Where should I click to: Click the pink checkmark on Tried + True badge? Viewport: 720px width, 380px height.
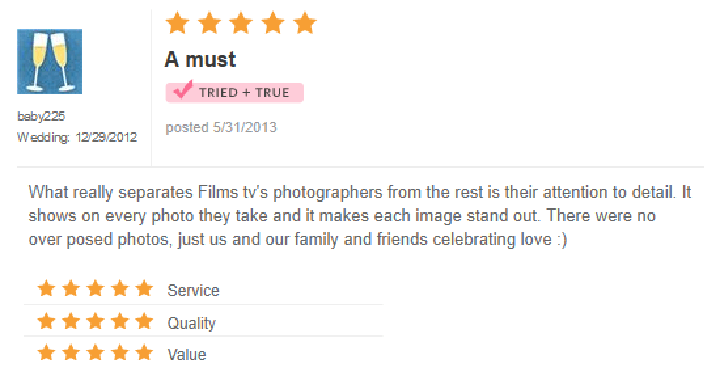[x=183, y=89]
